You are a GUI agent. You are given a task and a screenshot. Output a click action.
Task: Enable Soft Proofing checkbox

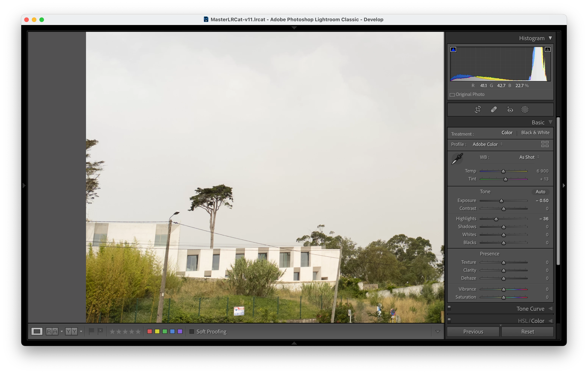click(192, 332)
